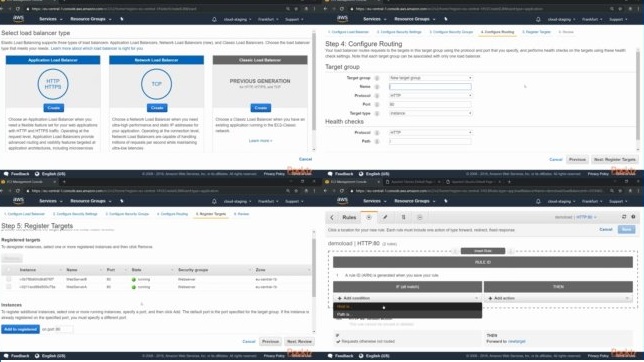Viewport: 644px width, 362px height.
Task: Open the listener HTTP:80 selector in the Rules toolbar
Action: (586, 217)
